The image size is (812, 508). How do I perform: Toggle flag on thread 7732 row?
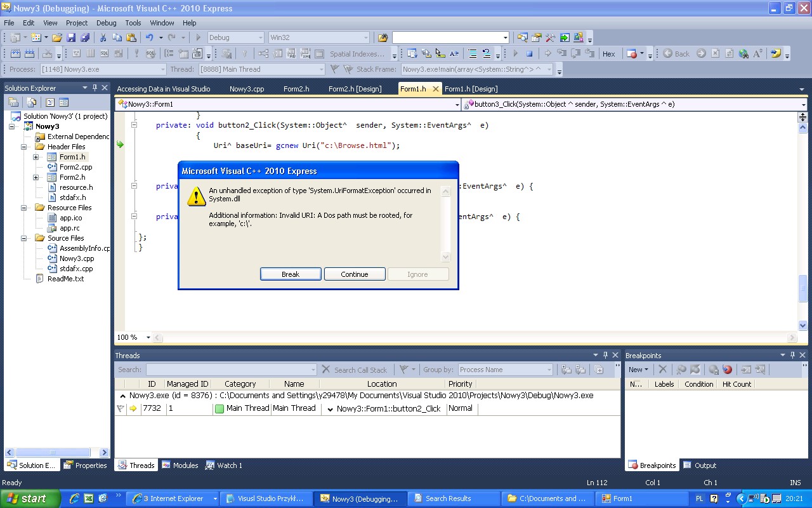click(x=121, y=409)
